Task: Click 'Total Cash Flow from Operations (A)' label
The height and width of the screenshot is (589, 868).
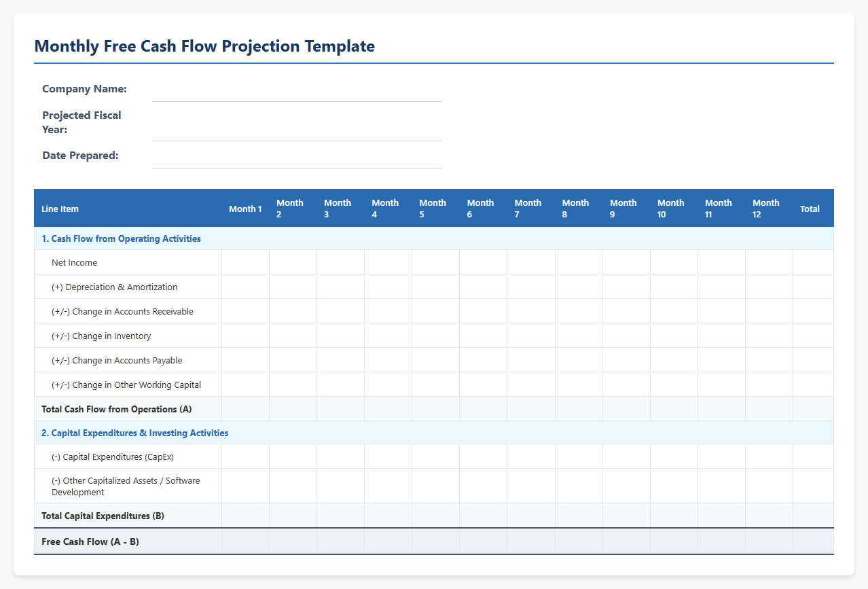Action: tap(117, 409)
